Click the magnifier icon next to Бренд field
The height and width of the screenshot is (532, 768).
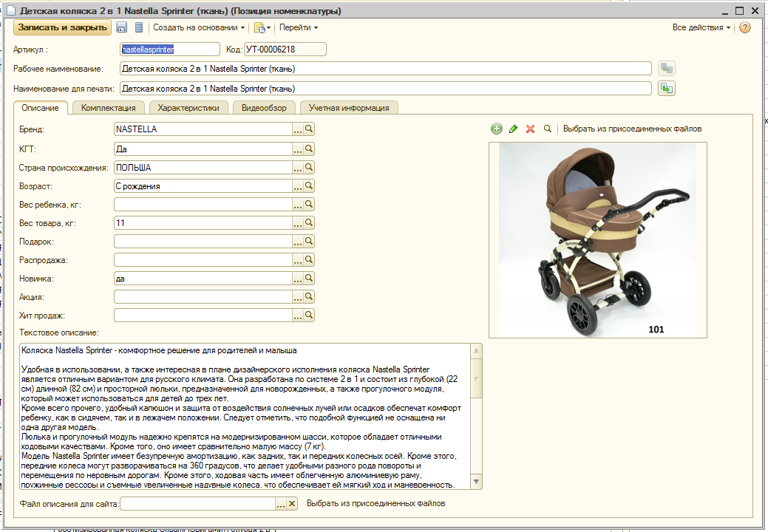pos(310,129)
